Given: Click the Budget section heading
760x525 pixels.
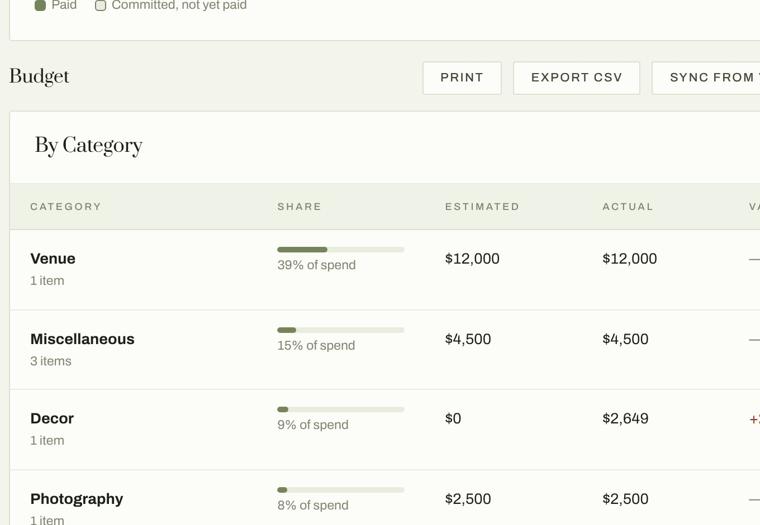Looking at the screenshot, I should 39,77.
